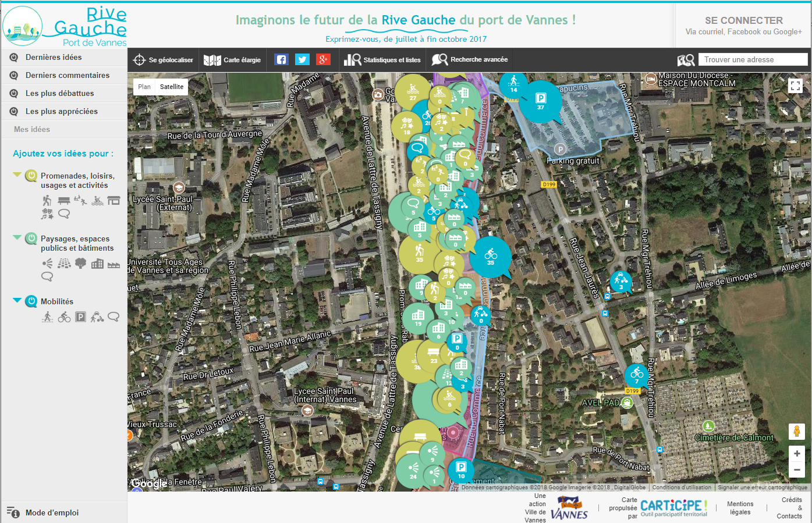Viewport: 812px width, 523px height.
Task: Toggle the Promenades, loisirs category power button
Action: coord(31,176)
